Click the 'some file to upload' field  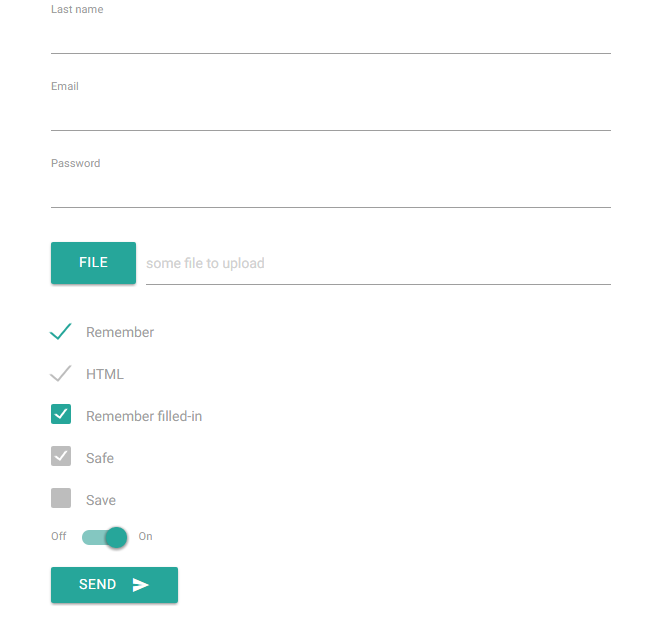click(x=378, y=264)
